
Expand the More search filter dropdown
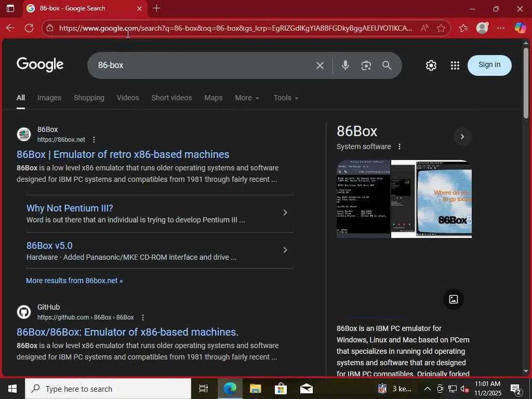click(x=247, y=98)
